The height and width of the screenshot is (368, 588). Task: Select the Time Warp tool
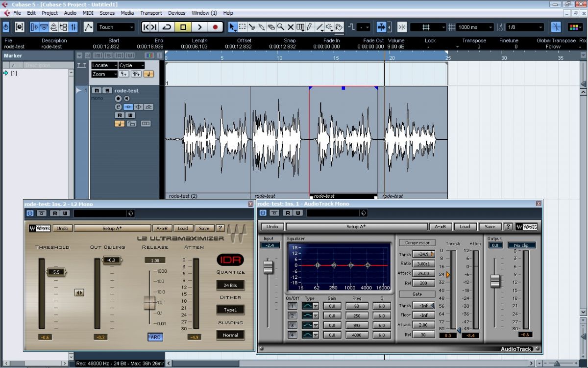300,27
